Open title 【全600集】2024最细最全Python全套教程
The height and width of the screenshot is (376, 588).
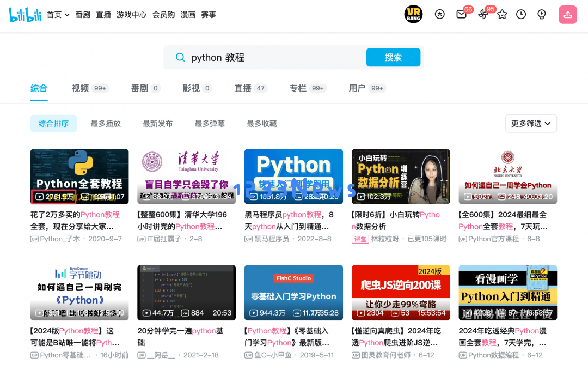click(503, 221)
